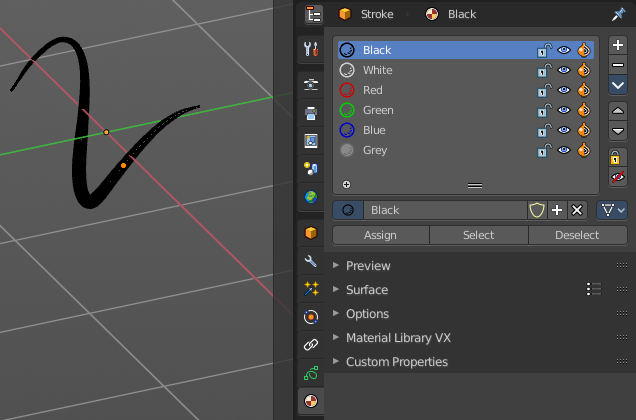The height and width of the screenshot is (420, 636).
Task: Open the View Layer properties tab
Action: click(311, 141)
